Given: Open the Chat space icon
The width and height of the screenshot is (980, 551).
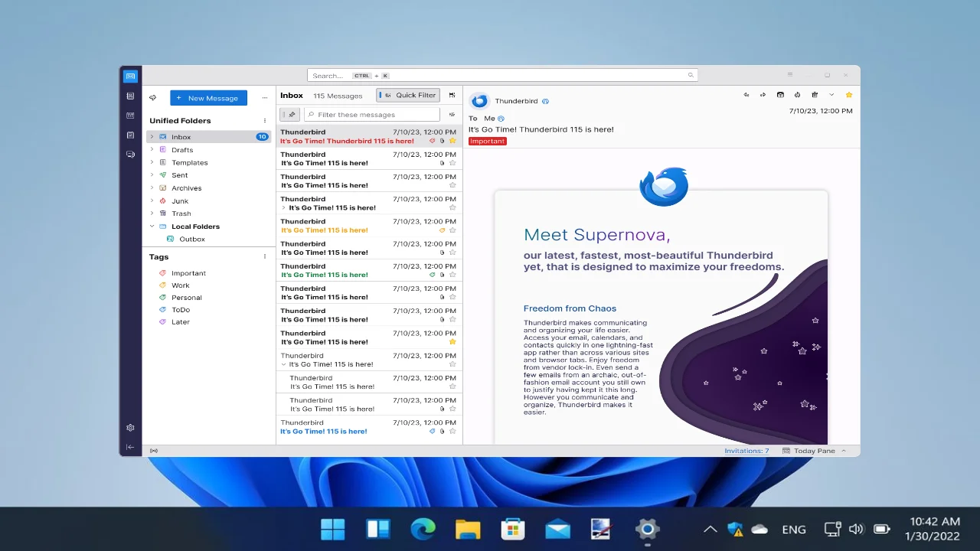Looking at the screenshot, I should [x=130, y=155].
